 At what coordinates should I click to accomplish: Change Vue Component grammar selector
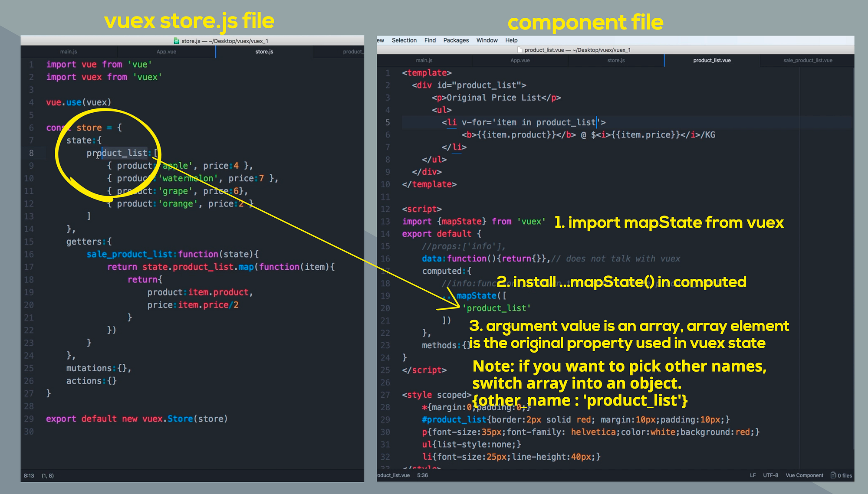pos(804,475)
